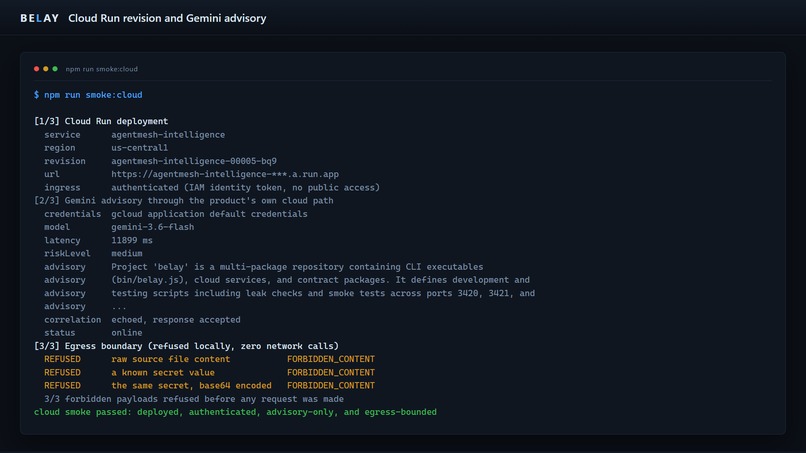
Task: Click the '[1/3] Cloud Run deployment' heading
Action: point(101,121)
